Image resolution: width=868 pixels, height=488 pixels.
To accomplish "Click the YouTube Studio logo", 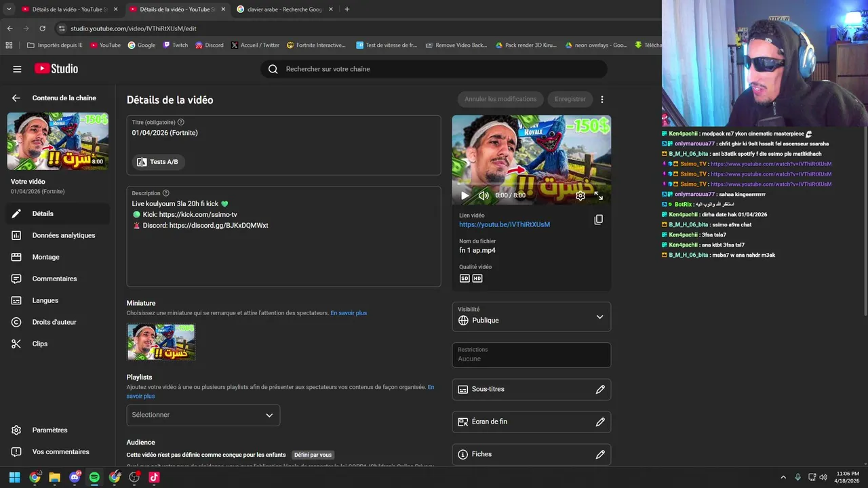I will click(x=56, y=68).
